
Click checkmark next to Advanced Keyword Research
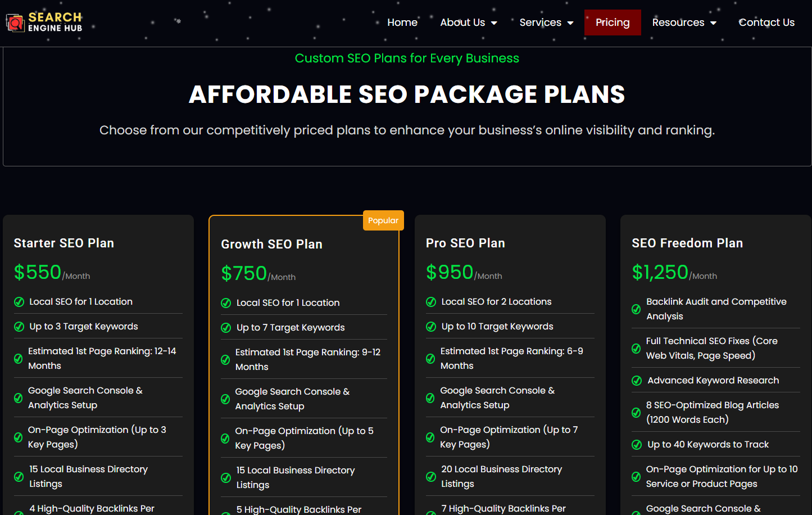(636, 380)
